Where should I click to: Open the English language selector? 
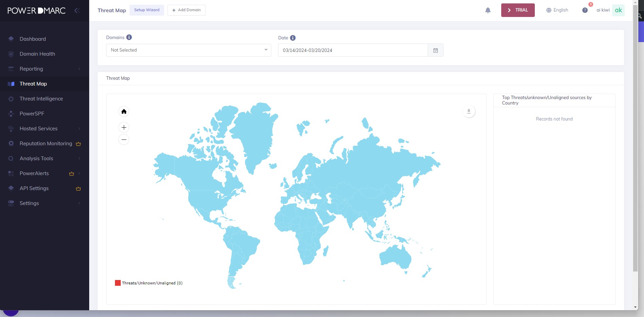point(557,10)
